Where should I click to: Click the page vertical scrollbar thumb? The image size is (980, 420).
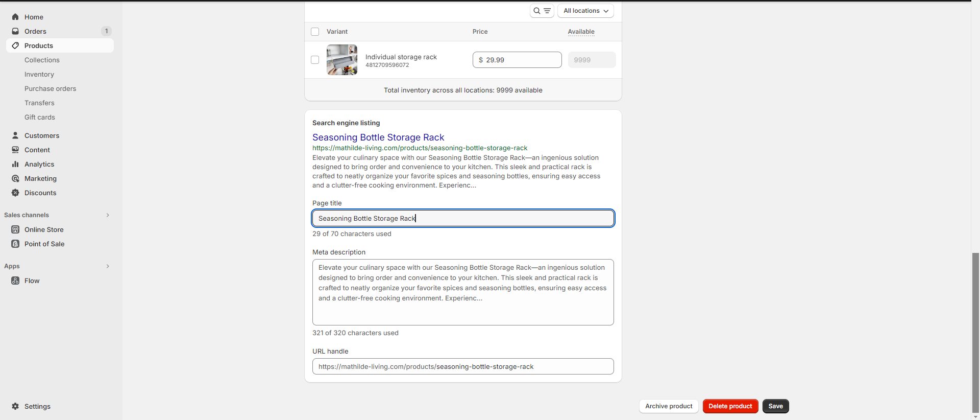coord(975,332)
